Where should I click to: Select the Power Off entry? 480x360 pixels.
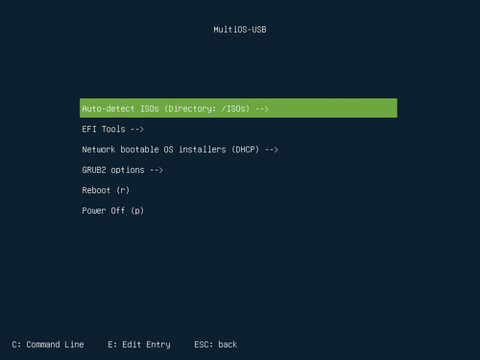(x=113, y=211)
